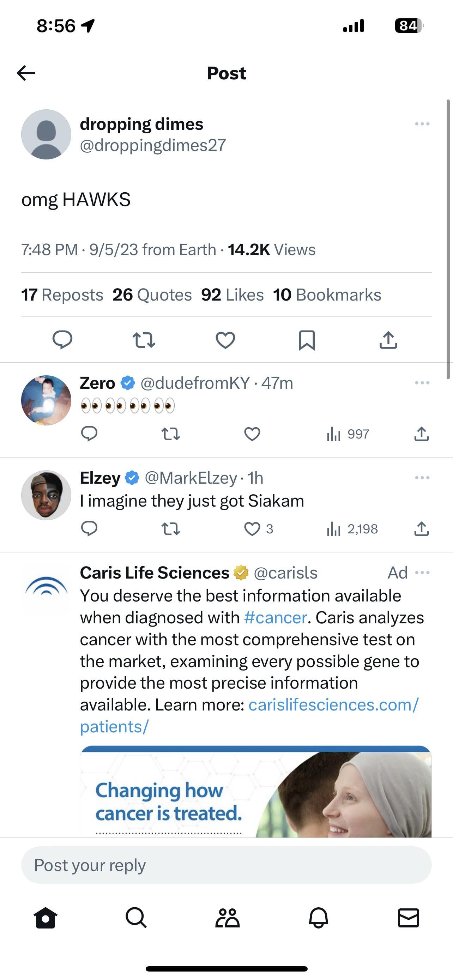Open the Notifications bell
The image size is (453, 980).
tap(318, 918)
